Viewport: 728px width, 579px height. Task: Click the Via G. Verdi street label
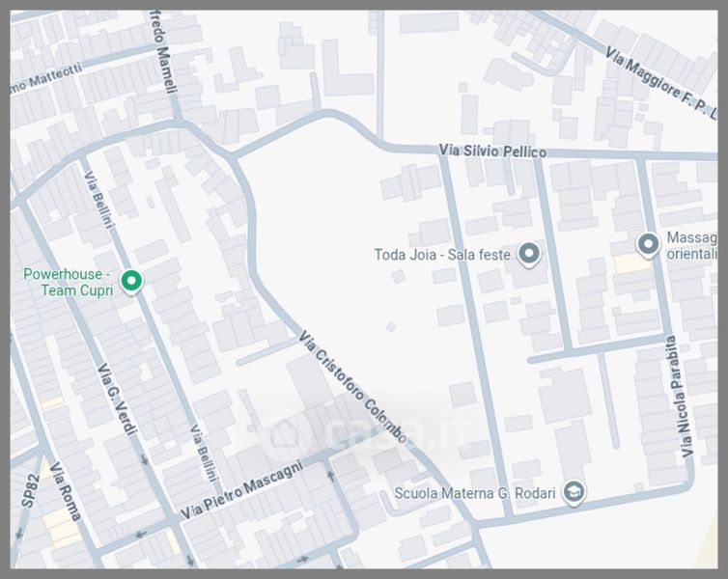(117, 399)
